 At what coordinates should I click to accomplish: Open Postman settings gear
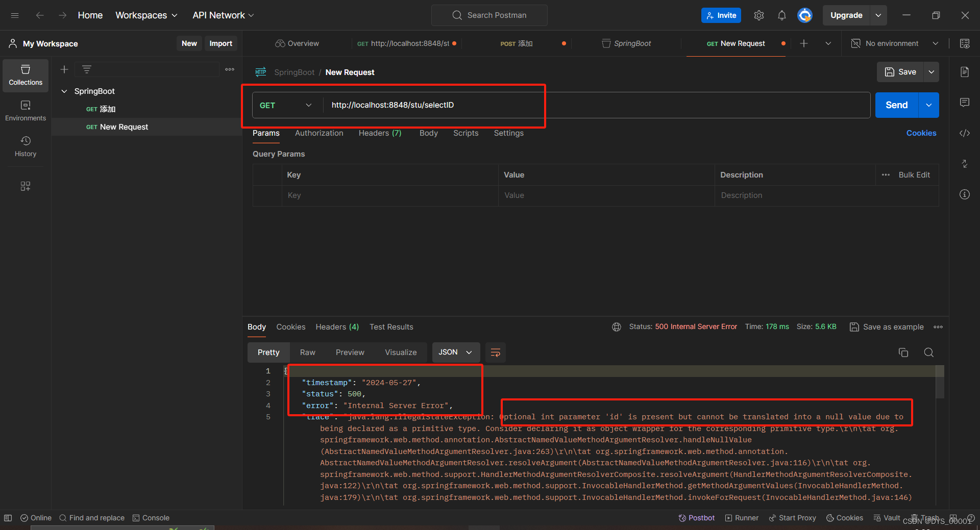coord(759,15)
